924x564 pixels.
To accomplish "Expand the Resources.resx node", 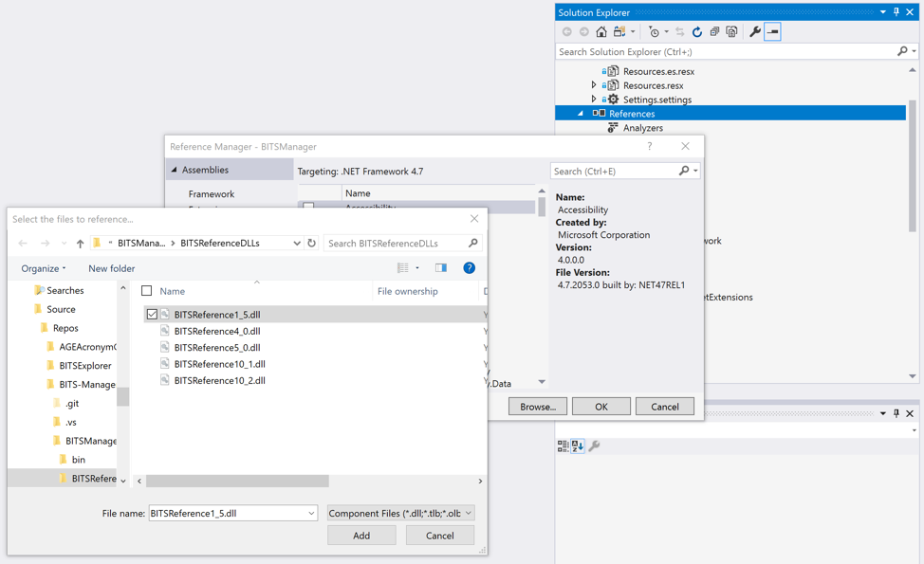I will click(x=594, y=84).
